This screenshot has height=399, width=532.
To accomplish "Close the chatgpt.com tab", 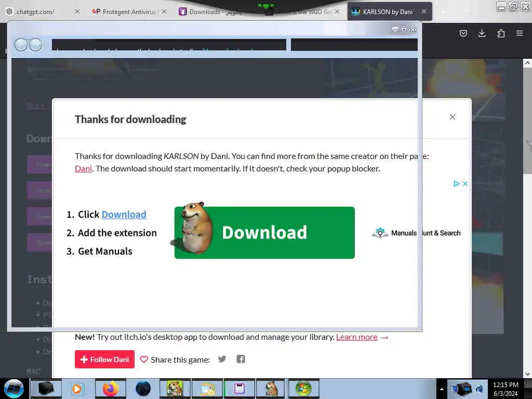I will pyautogui.click(x=77, y=11).
